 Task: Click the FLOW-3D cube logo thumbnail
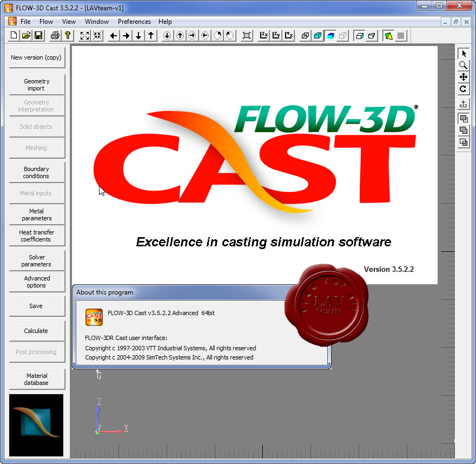pyautogui.click(x=36, y=425)
